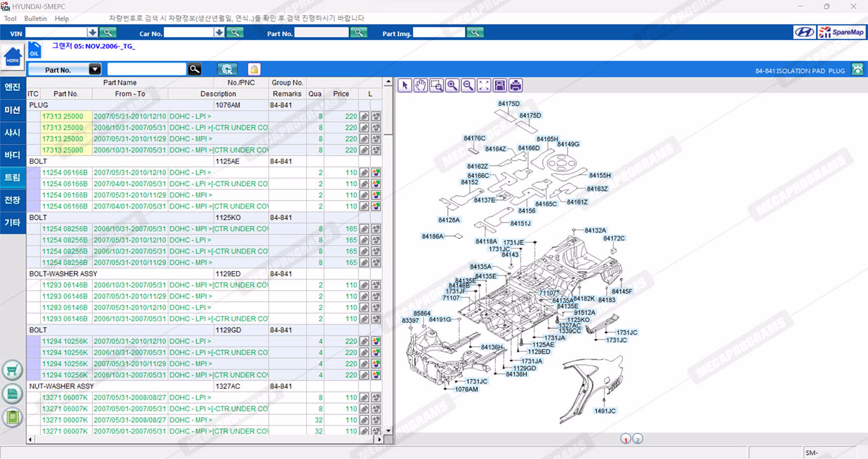Image resolution: width=868 pixels, height=459 pixels.
Task: Click the zoom out magnifier tool
Action: pos(468,86)
